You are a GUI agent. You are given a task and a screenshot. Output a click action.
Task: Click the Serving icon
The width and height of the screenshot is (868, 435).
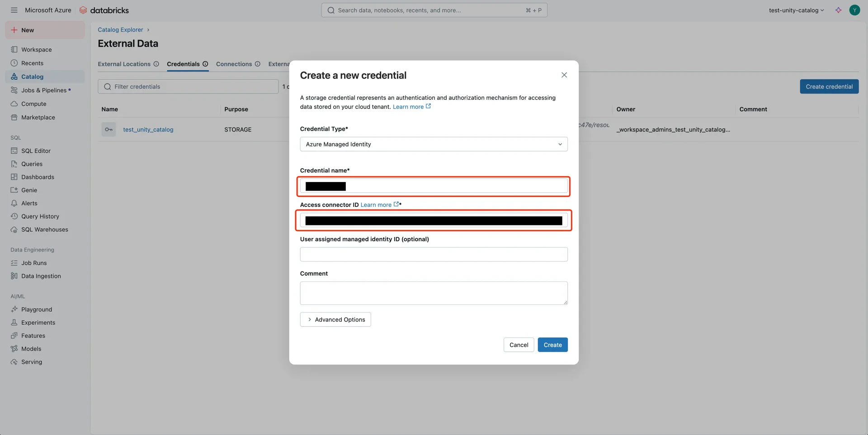click(14, 362)
